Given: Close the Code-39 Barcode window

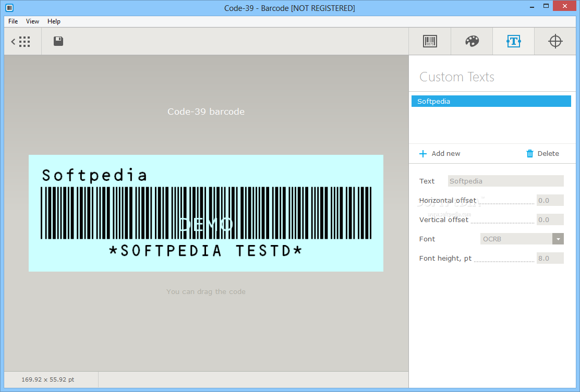Looking at the screenshot, I should pos(565,6).
